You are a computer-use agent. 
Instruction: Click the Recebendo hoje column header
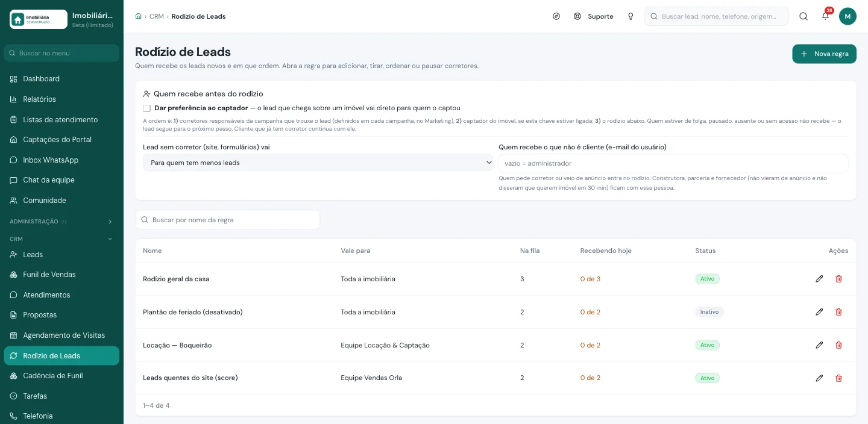click(606, 251)
